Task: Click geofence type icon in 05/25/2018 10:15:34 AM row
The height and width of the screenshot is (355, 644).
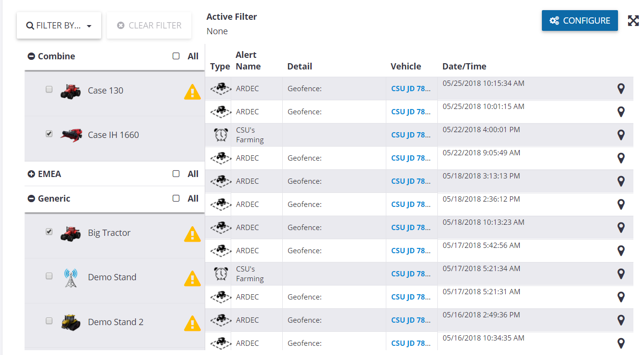Action: click(x=221, y=89)
